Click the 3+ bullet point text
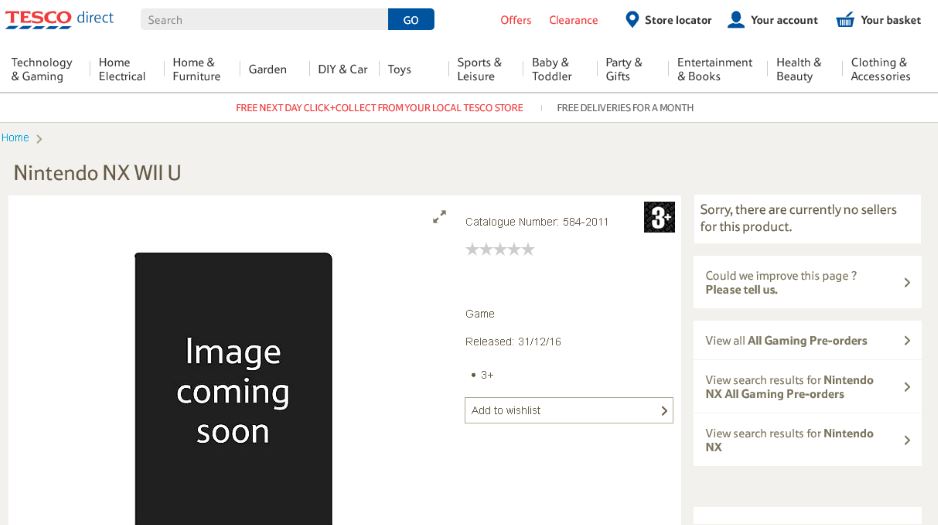938x525 pixels. (486, 375)
